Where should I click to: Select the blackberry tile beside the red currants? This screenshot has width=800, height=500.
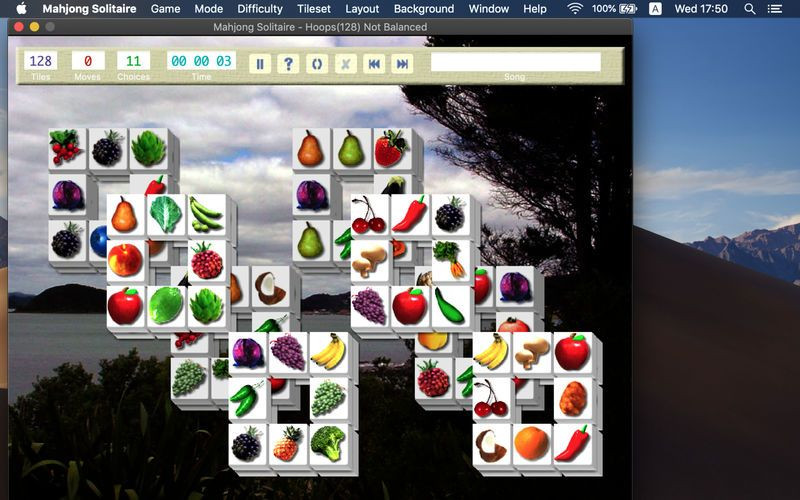click(x=108, y=148)
